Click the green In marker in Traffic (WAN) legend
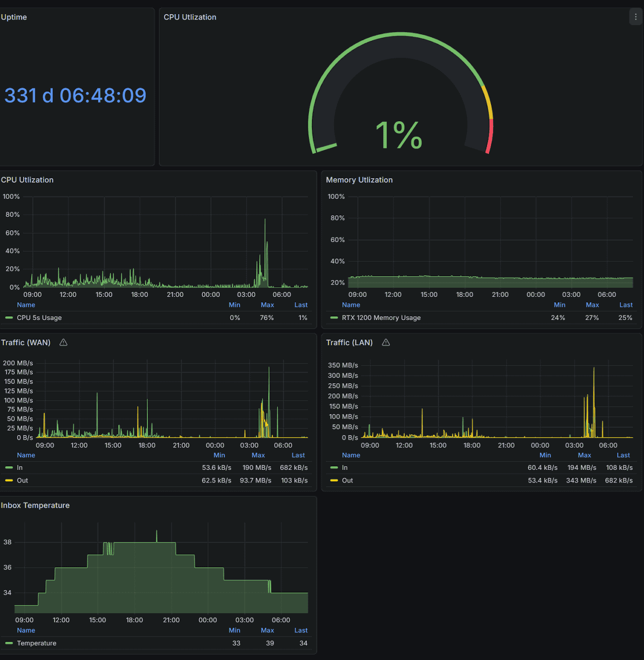Viewport: 644px width, 660px height. point(9,468)
